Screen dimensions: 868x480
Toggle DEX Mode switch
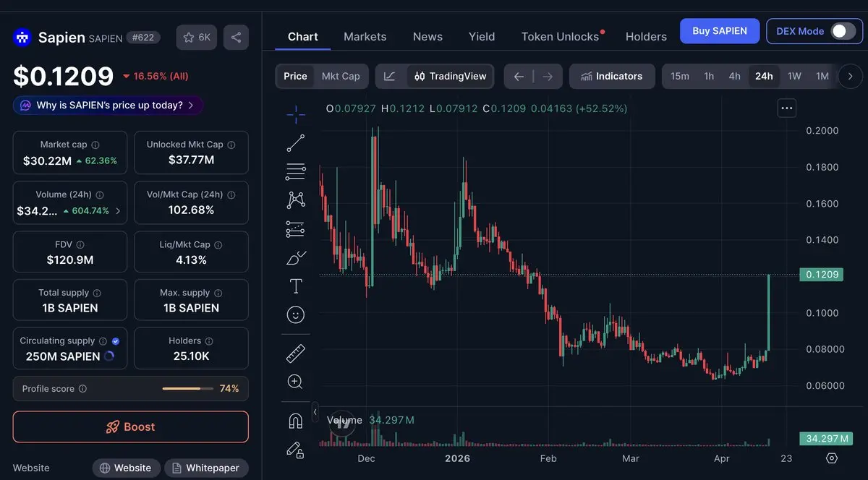pos(843,31)
